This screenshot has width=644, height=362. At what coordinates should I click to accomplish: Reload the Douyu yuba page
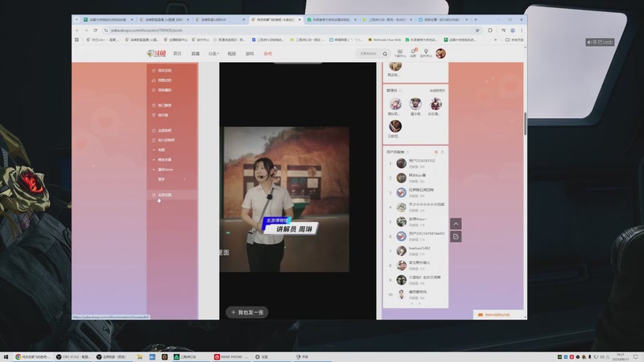[x=95, y=31]
